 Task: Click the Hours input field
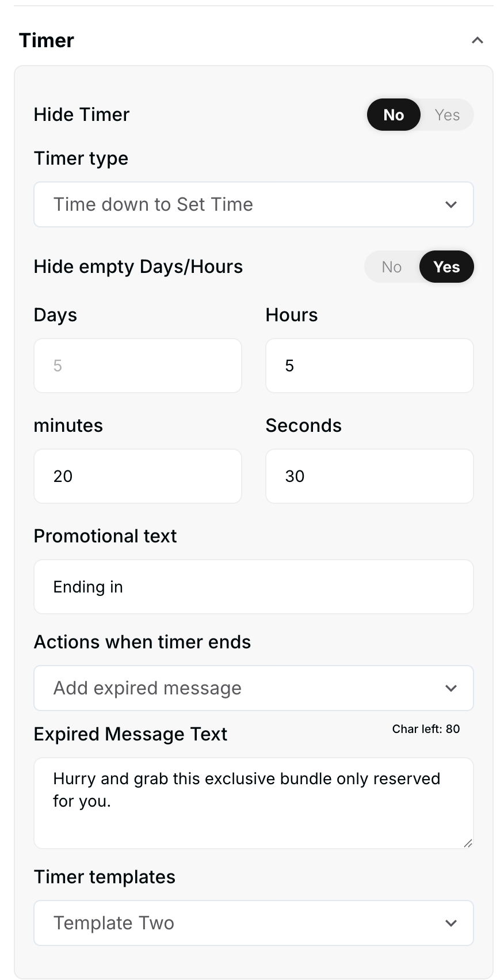tap(369, 366)
